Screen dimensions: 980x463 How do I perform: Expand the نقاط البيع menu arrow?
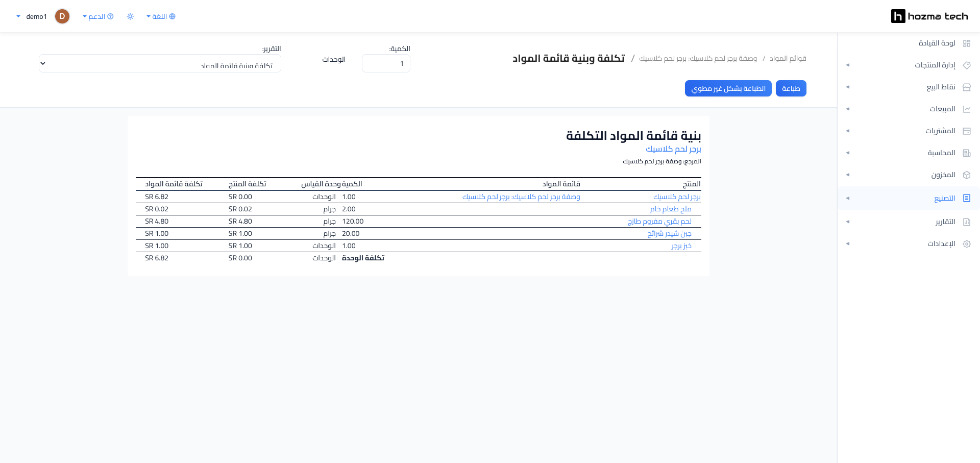tap(848, 87)
